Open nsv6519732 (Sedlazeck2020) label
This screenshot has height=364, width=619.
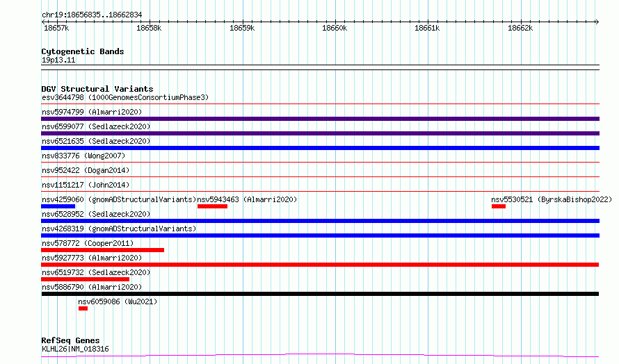96,272
